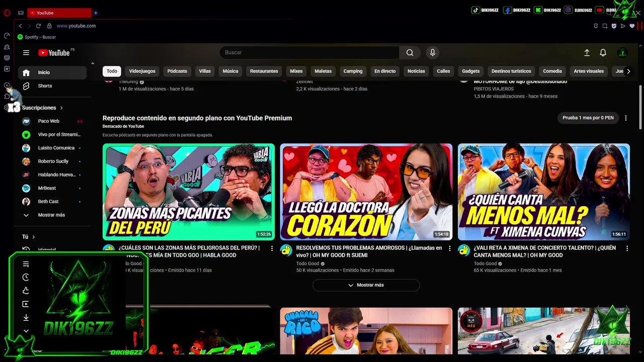Open liked videos thumbs-up icon
Viewport: 644px width, 362px height.
point(26,291)
